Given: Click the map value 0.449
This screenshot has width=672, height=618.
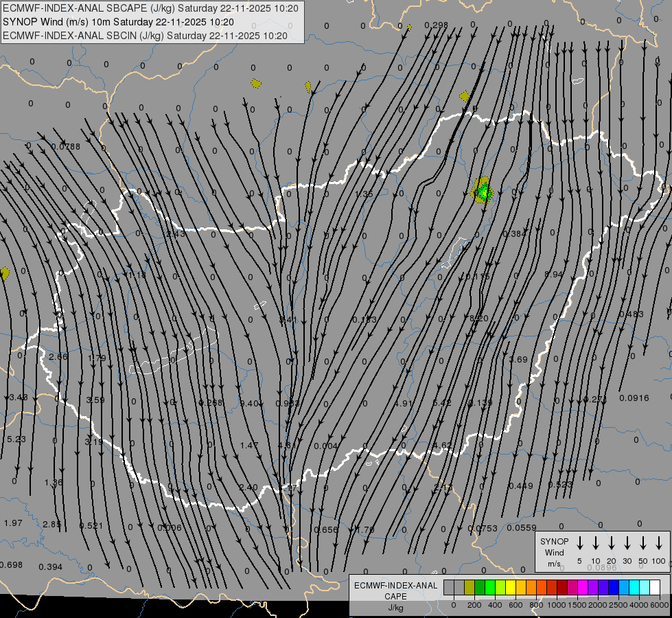Looking at the screenshot, I should (521, 486).
